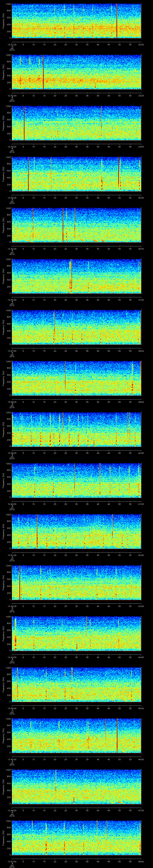Click the '12:45:00' start time label
This screenshot has height=868, width=153.
[x=12, y=759]
